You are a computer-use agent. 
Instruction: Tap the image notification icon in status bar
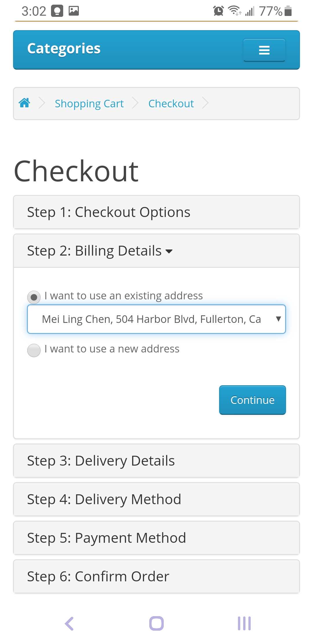pyautogui.click(x=74, y=11)
